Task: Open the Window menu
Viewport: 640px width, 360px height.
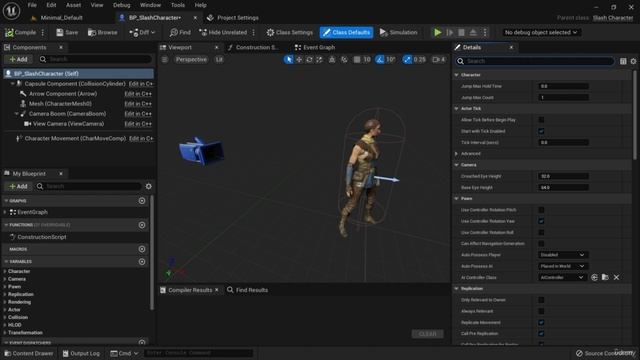Action: [150, 5]
